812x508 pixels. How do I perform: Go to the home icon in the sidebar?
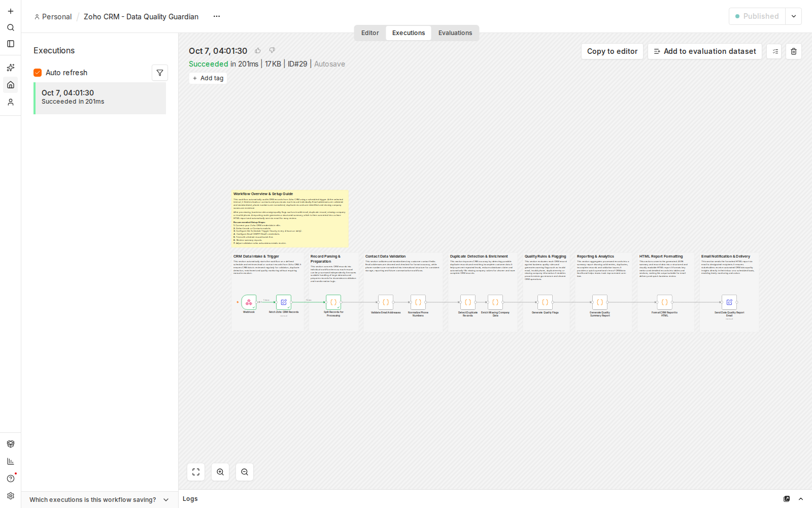coord(10,85)
